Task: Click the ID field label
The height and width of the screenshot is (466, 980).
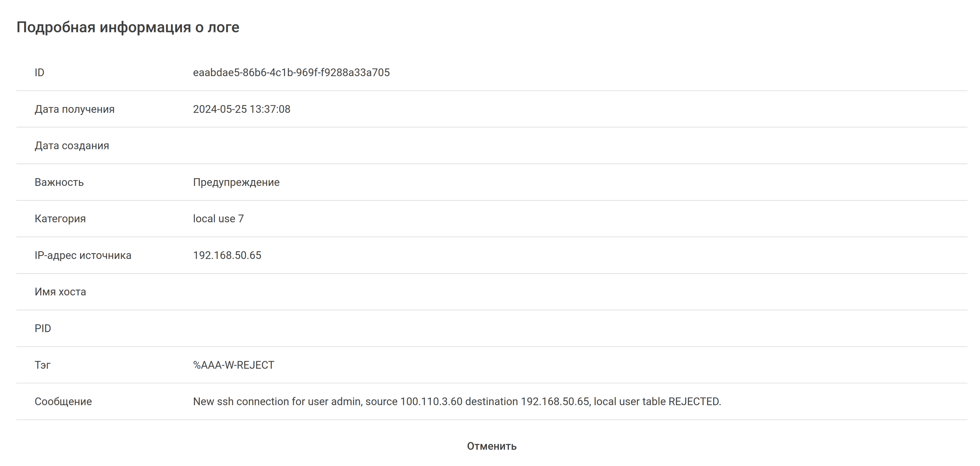Action: point(39,72)
